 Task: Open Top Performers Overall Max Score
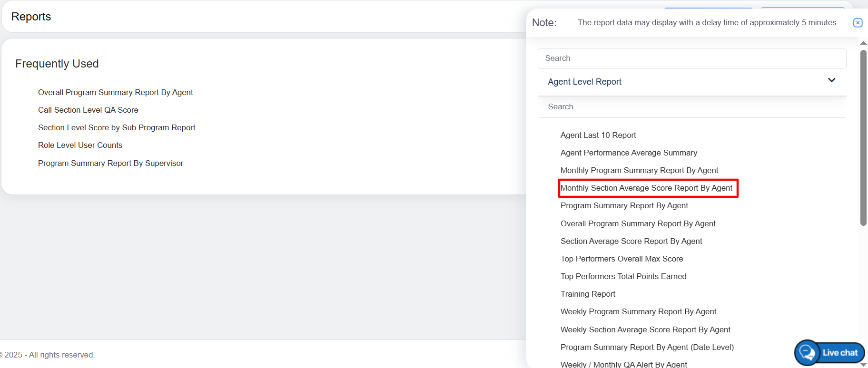tap(621, 259)
